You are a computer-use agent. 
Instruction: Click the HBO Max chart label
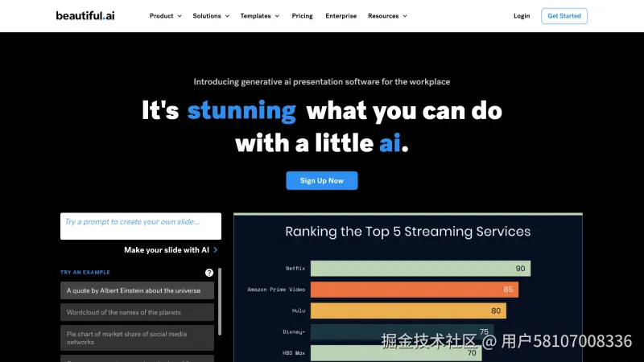tap(294, 353)
